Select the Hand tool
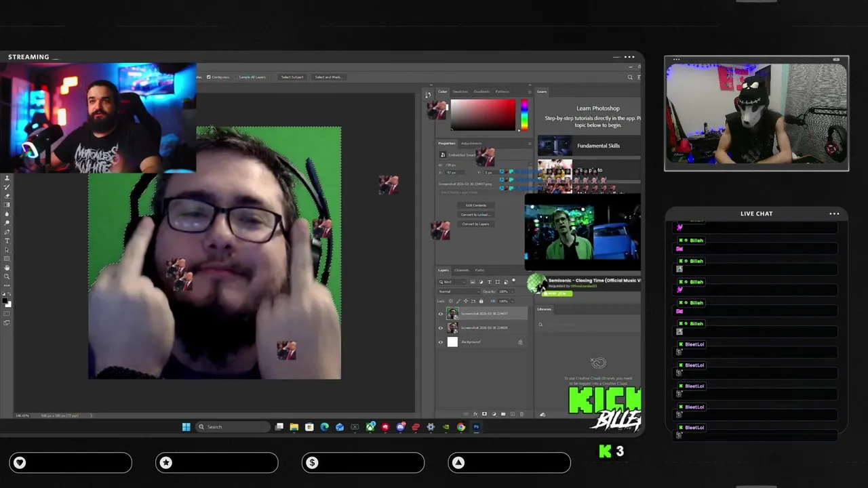This screenshot has width=868, height=488. click(x=7, y=268)
